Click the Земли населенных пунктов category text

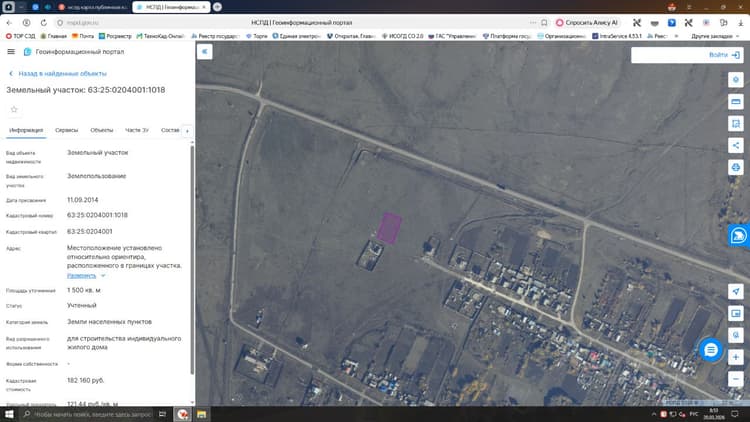coord(109,322)
